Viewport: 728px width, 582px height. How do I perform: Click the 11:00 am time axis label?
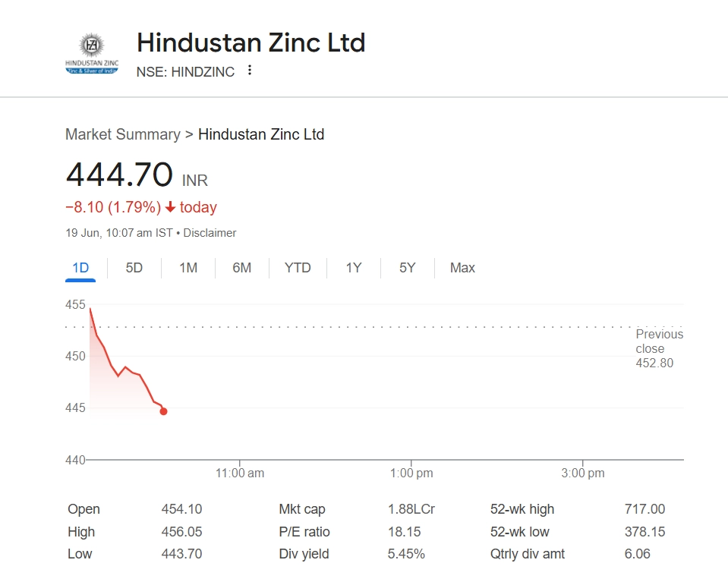[x=240, y=473]
